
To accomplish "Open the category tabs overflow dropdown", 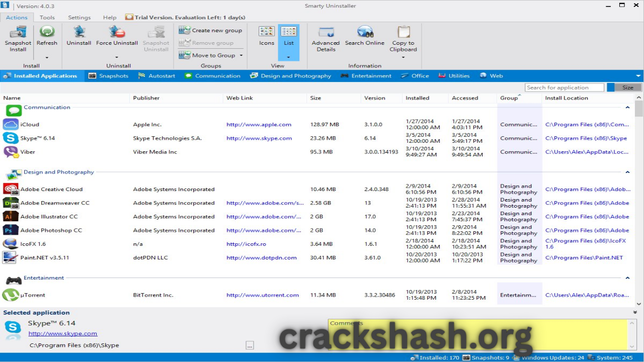I will [638, 76].
